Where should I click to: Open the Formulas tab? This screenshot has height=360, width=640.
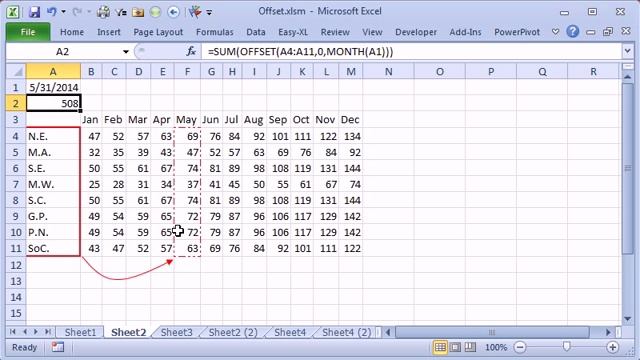coord(215,32)
